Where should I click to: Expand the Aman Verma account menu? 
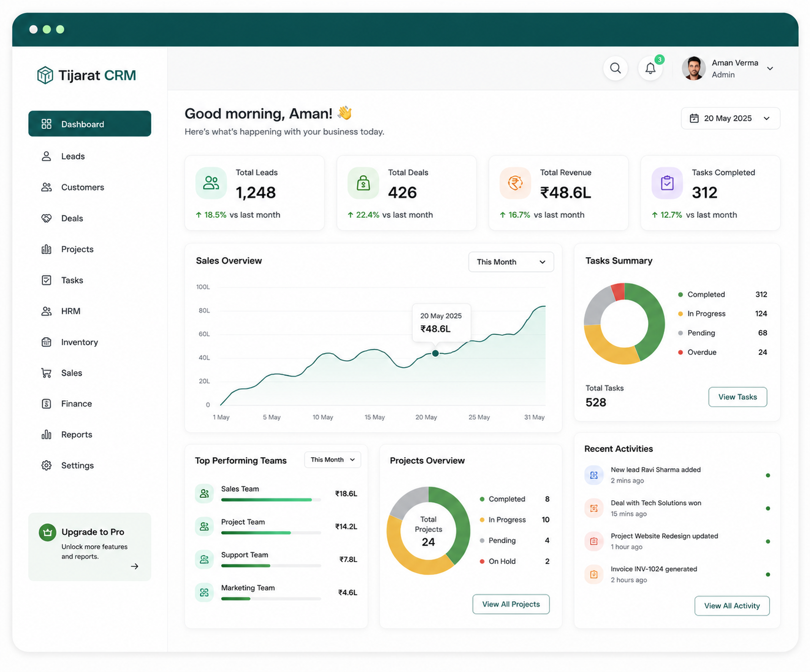coord(770,68)
